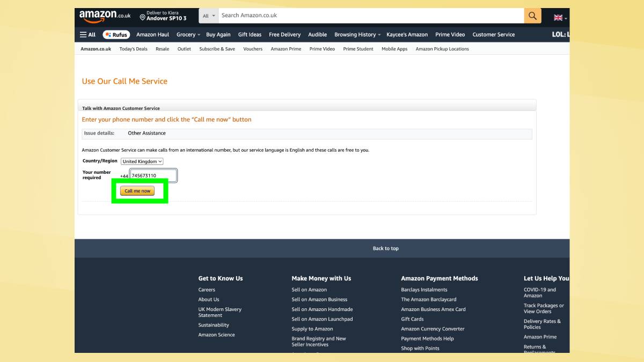Open the United Kingdom Country/Region dropdown

[x=142, y=161]
